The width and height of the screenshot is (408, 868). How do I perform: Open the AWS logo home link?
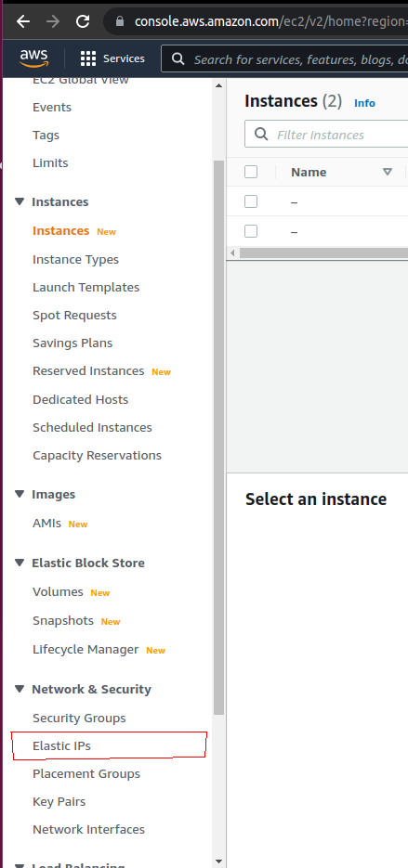click(x=33, y=58)
